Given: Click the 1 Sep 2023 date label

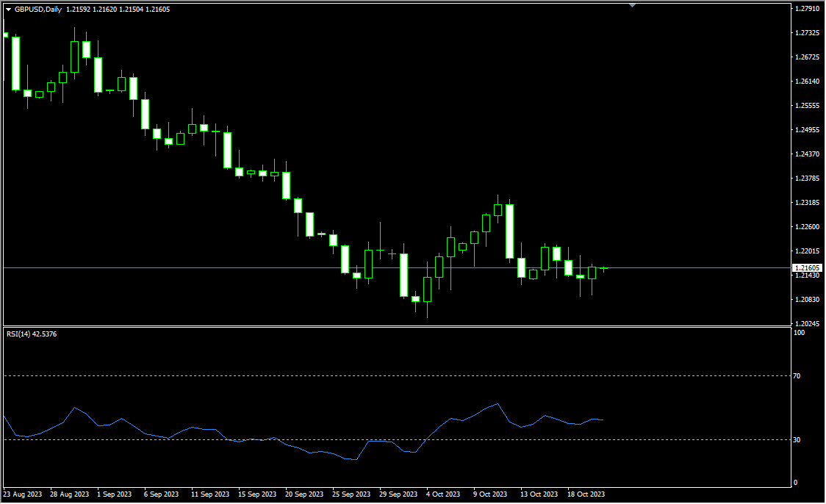Looking at the screenshot, I should point(114,494).
